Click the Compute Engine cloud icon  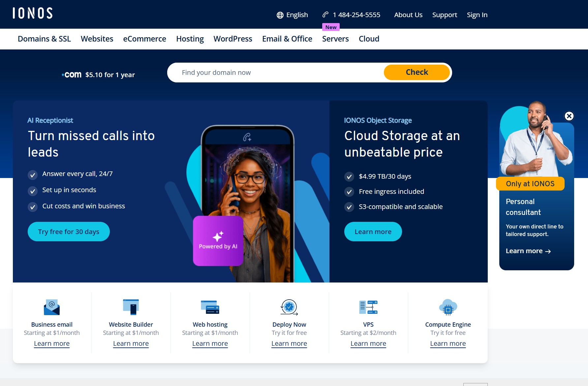pyautogui.click(x=448, y=307)
